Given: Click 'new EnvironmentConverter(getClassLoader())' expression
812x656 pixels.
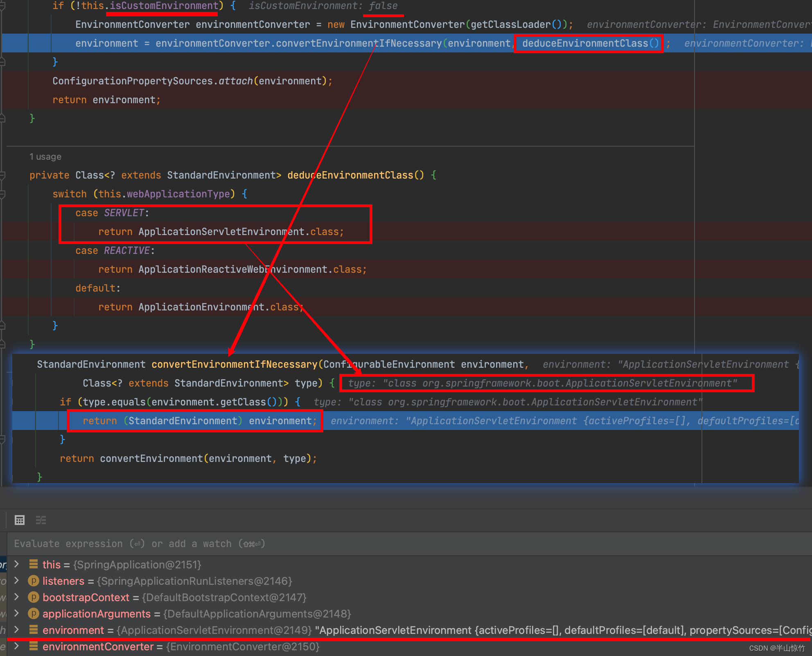Looking at the screenshot, I should click(447, 25).
